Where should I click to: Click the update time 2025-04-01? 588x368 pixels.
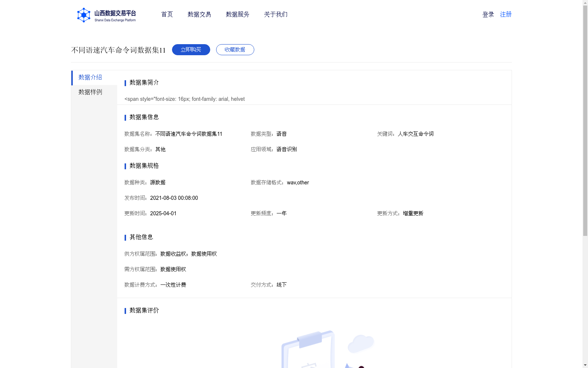click(x=163, y=213)
